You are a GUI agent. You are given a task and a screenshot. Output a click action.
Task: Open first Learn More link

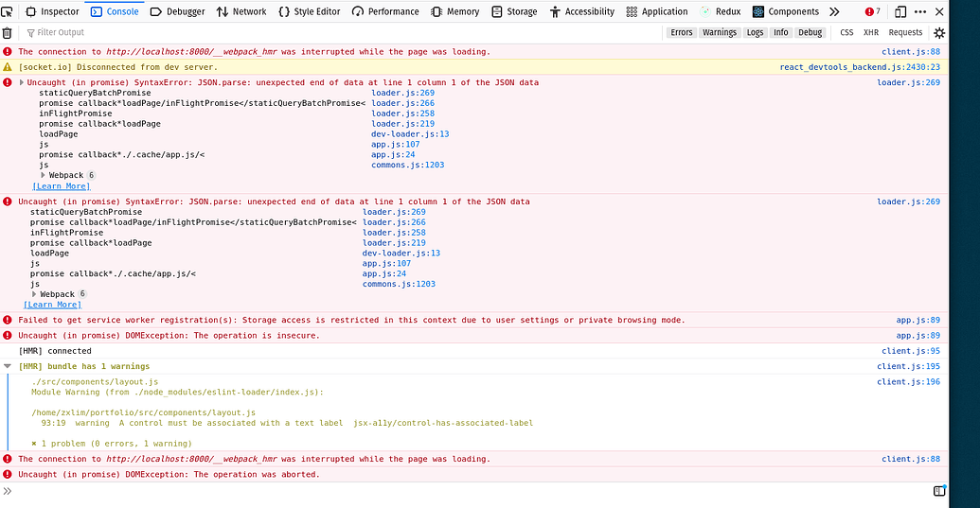pyautogui.click(x=62, y=186)
